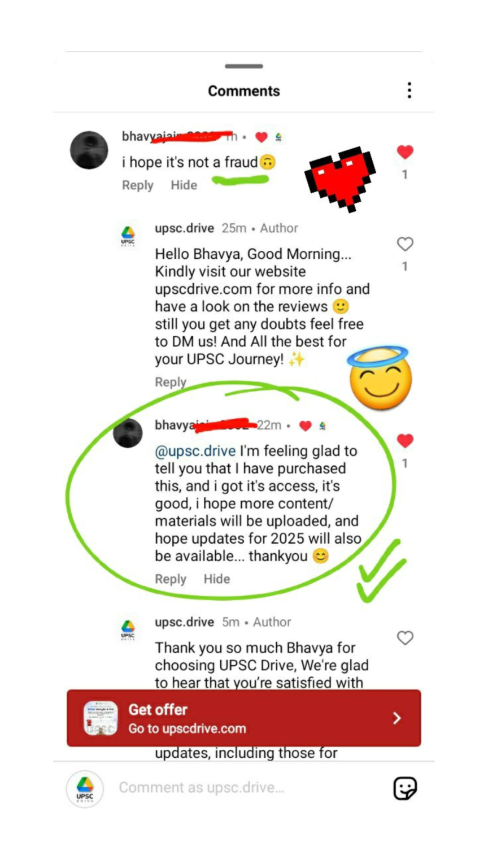488x868 pixels.
Task: Open the sticker/GIF picker icon
Action: coord(405,788)
